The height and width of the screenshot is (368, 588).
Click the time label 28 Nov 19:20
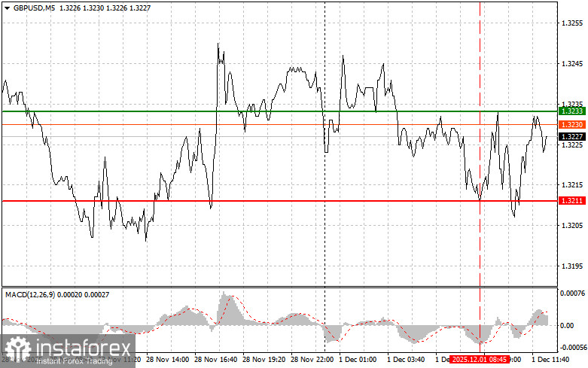[264, 360]
